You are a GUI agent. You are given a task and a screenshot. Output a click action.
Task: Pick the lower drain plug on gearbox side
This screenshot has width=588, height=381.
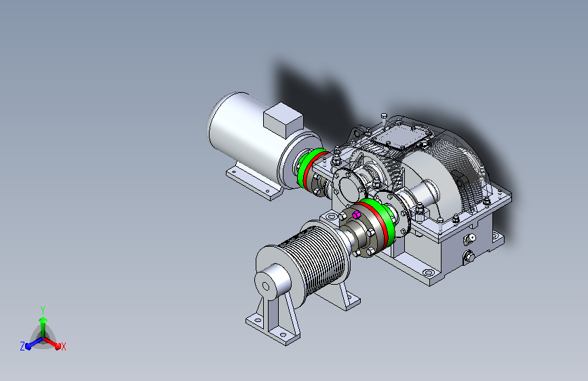(469, 257)
